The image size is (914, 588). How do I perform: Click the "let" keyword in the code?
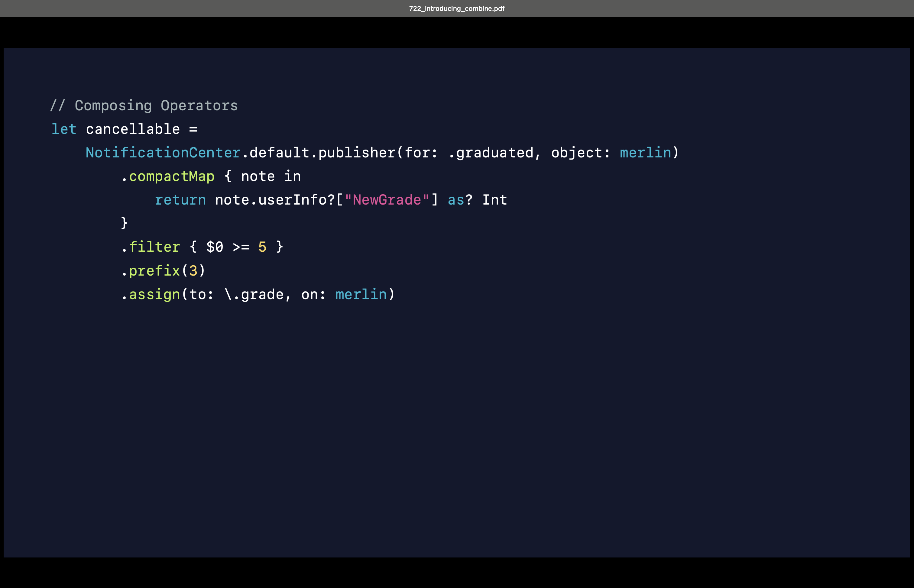[x=64, y=129]
